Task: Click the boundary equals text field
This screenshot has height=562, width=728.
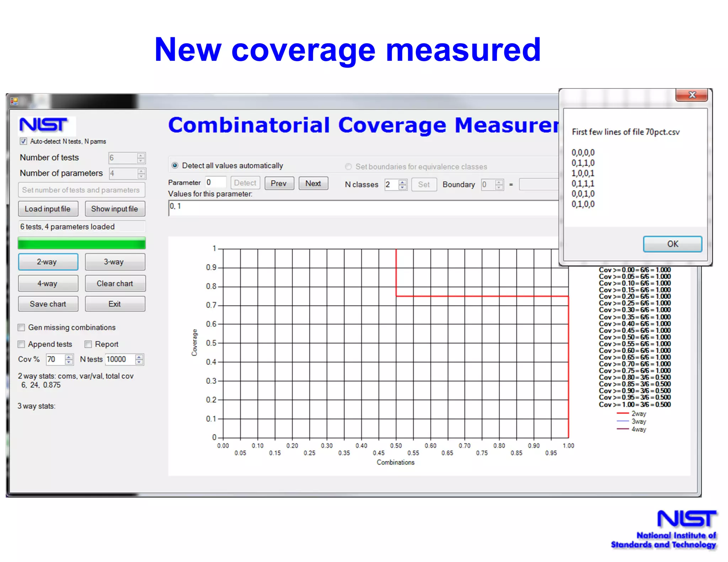Action: click(x=539, y=184)
